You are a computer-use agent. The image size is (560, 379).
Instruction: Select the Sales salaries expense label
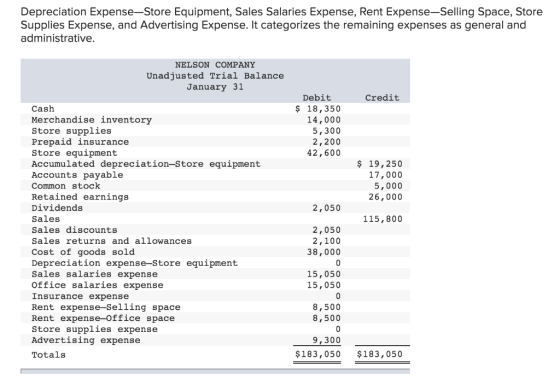tap(94, 275)
